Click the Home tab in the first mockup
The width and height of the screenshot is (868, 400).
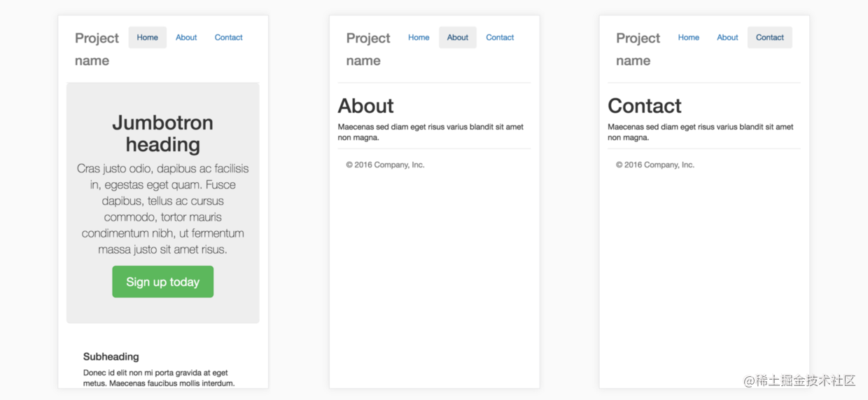click(147, 37)
